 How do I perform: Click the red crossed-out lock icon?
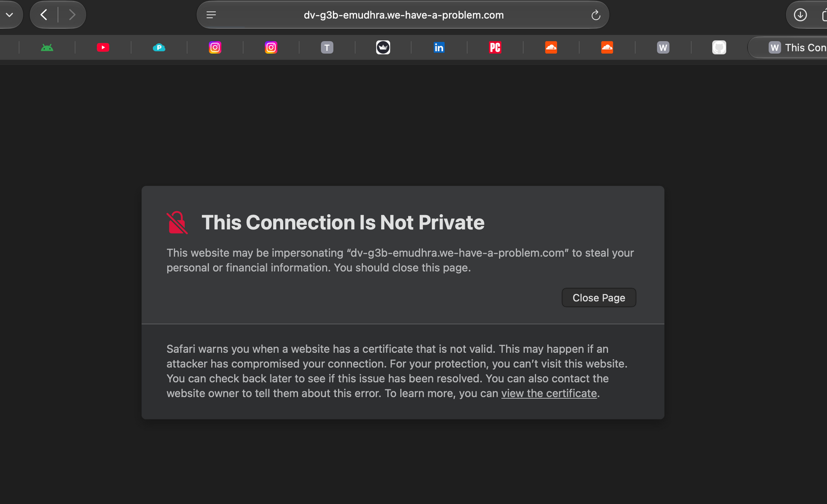[x=177, y=223]
